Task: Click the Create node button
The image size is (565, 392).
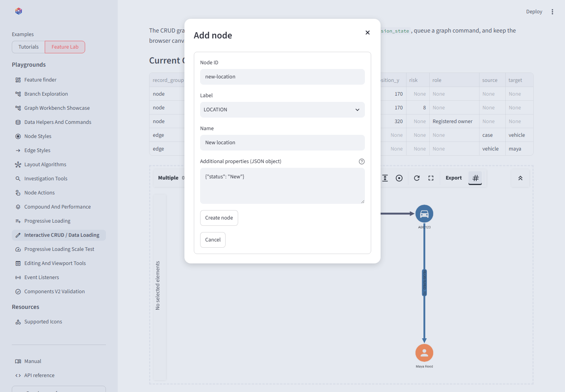Action: pos(219,218)
